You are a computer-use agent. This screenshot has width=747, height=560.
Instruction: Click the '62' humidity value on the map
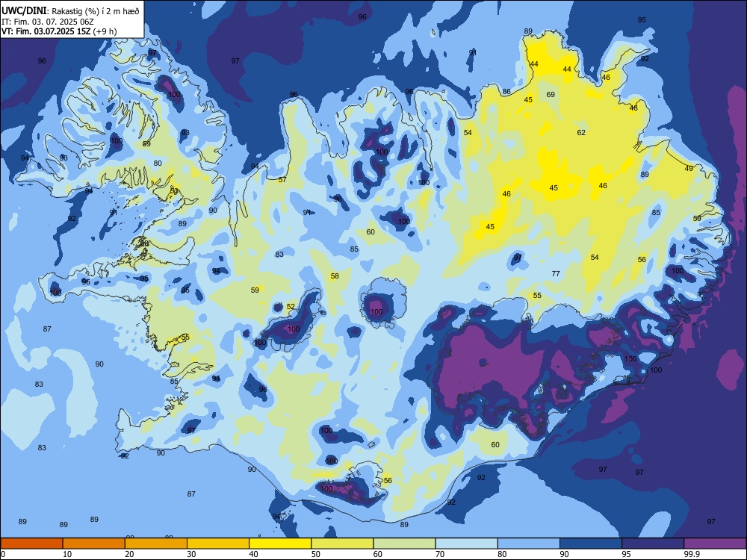coord(581,132)
